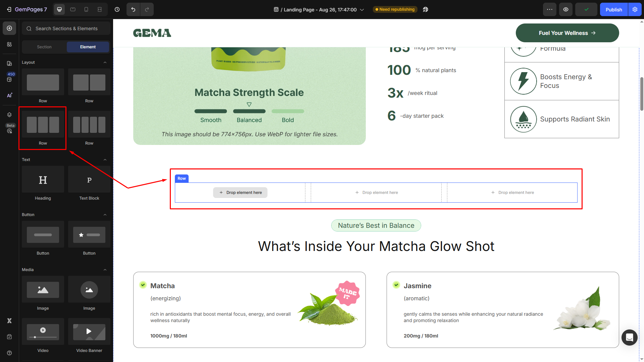Open the settings gear beside Publish
Image resolution: width=644 pixels, height=362 pixels.
[x=635, y=9]
